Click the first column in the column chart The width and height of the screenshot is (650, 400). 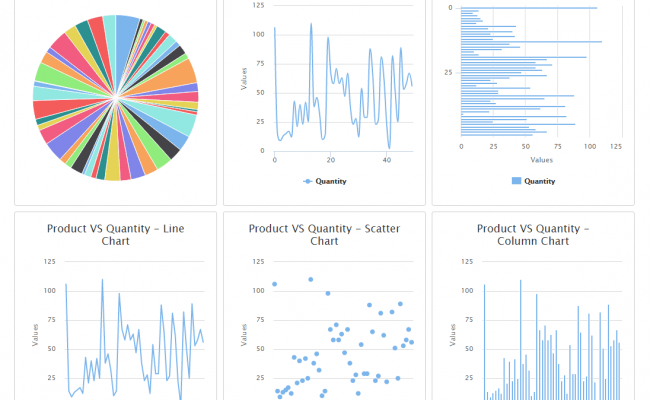point(485,342)
